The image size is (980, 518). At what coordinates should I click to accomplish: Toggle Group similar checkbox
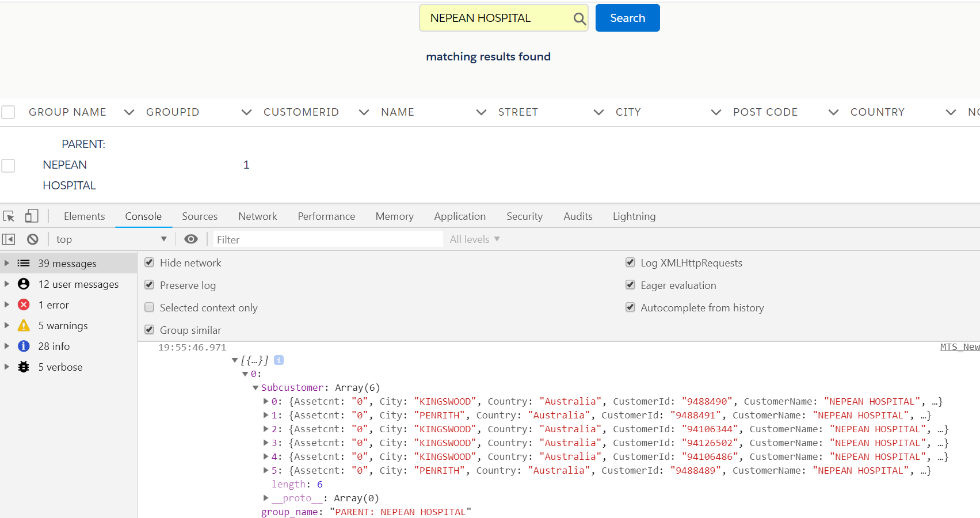(x=150, y=330)
